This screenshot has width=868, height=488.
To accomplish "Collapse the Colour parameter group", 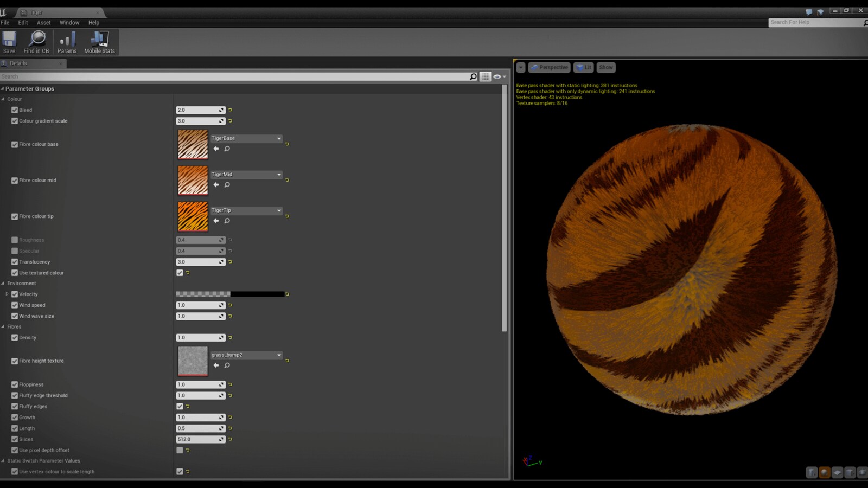I will click(4, 99).
